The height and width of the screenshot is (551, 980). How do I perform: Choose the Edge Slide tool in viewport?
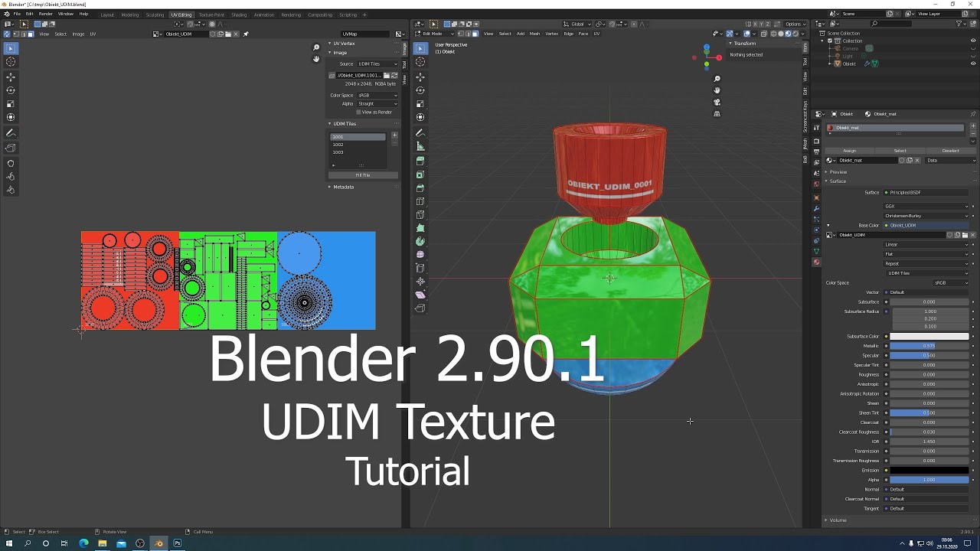(x=420, y=269)
